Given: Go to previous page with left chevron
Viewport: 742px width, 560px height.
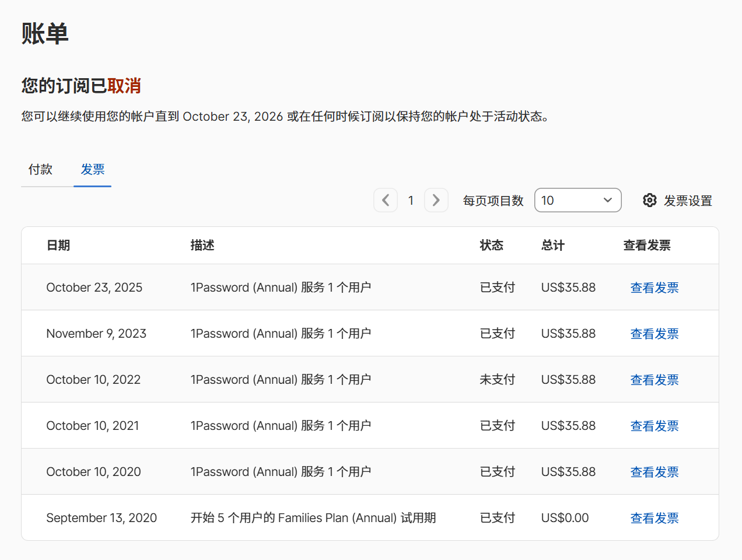Looking at the screenshot, I should [386, 200].
